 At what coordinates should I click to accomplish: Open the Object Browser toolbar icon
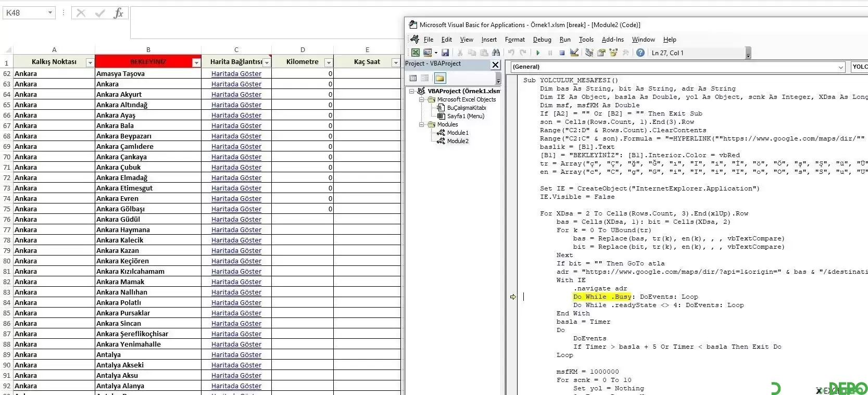click(x=613, y=53)
